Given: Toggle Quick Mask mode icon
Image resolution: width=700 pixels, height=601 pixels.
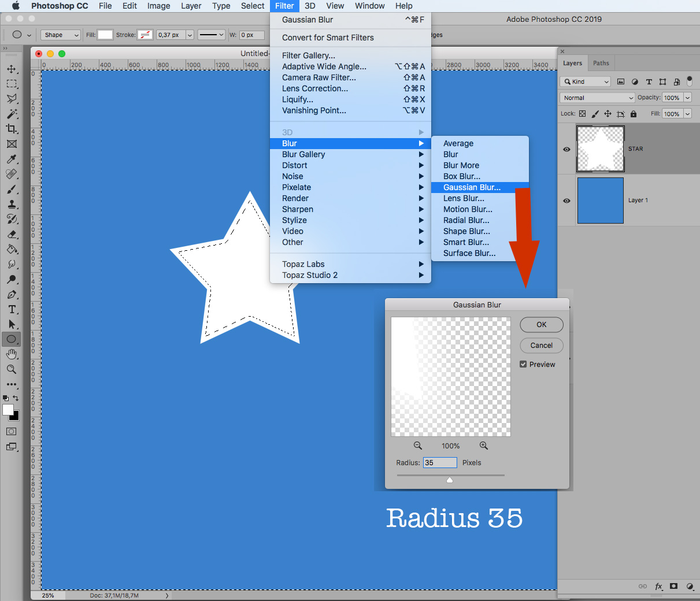Looking at the screenshot, I should [x=12, y=432].
